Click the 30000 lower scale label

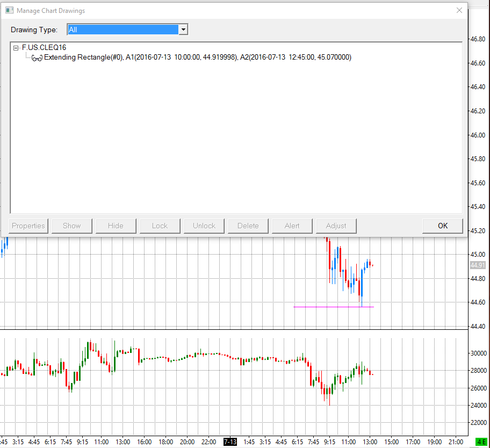click(479, 353)
